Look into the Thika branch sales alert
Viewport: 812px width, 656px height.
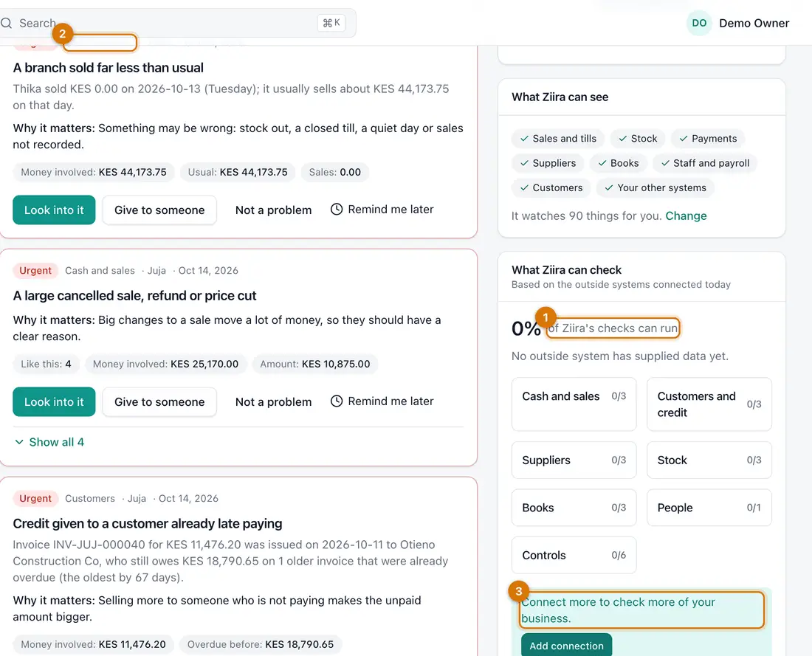tap(54, 210)
